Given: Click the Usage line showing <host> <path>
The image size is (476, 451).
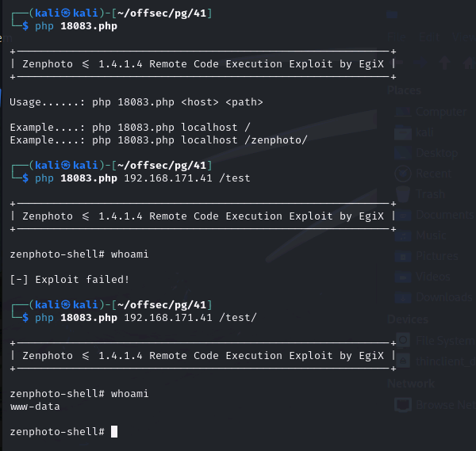Looking at the screenshot, I should pyautogui.click(x=136, y=102).
